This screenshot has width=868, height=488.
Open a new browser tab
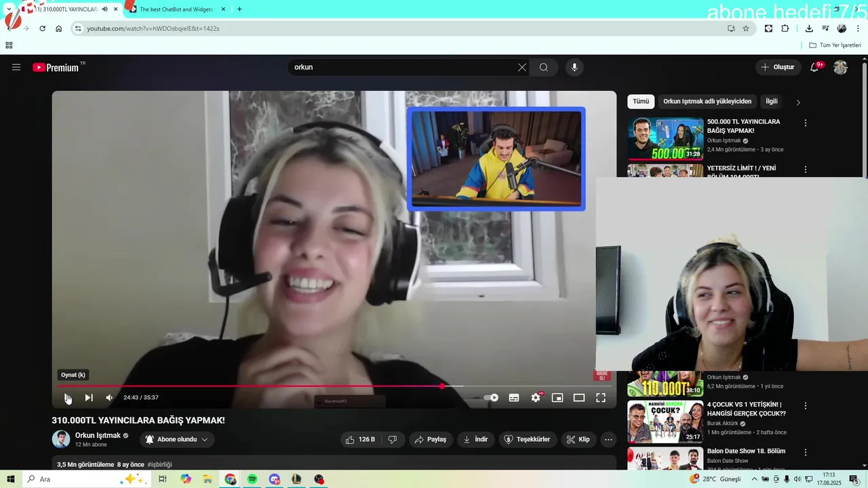pos(239,9)
